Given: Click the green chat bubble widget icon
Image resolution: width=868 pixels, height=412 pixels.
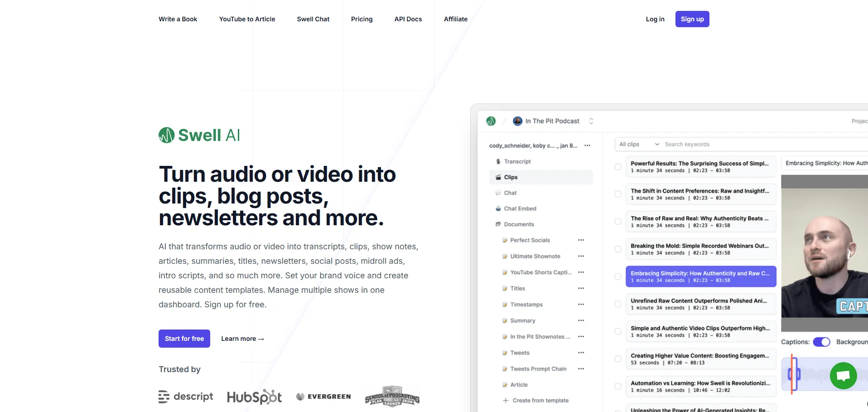Looking at the screenshot, I should coord(843,375).
